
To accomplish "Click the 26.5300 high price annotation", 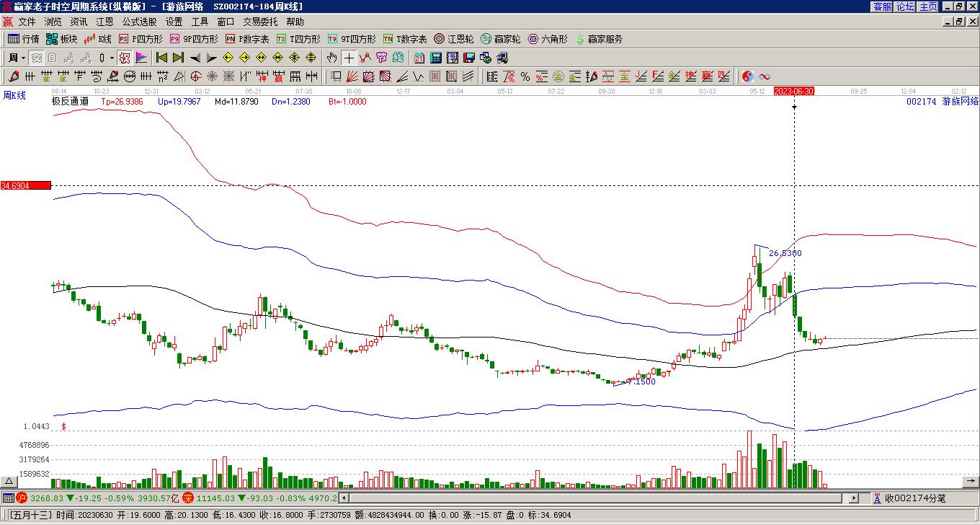I will (x=785, y=253).
